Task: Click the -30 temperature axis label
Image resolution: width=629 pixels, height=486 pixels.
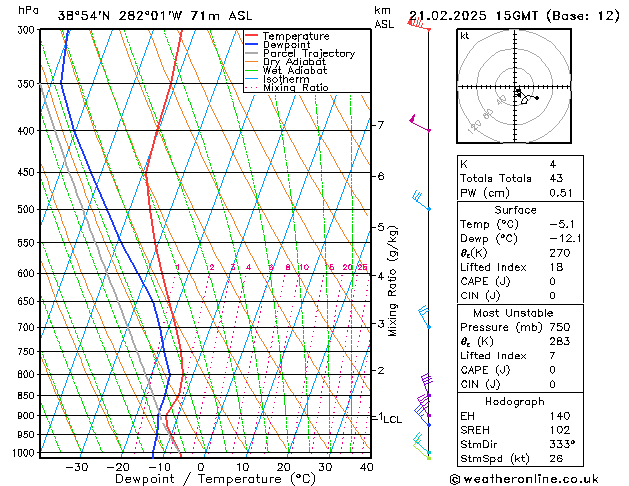Action: point(77,467)
